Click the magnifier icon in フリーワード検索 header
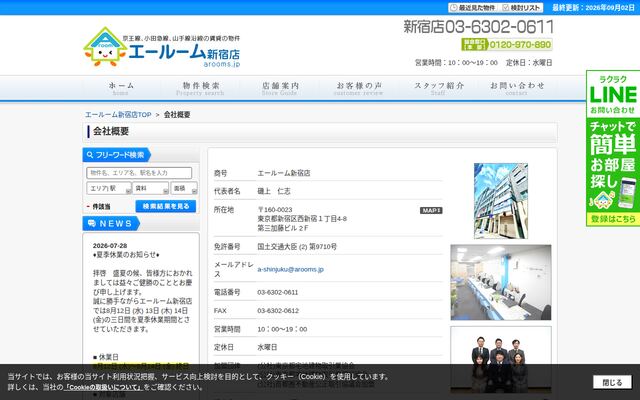 click(x=90, y=155)
